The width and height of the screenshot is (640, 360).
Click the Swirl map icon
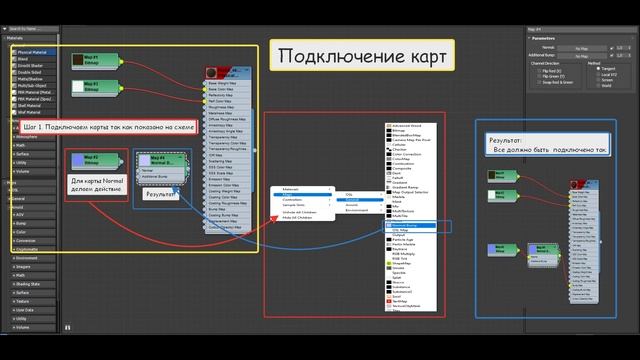click(x=389, y=296)
